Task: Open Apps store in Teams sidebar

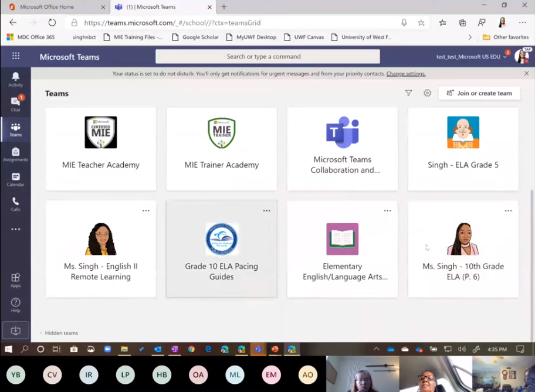Action: pos(15,280)
